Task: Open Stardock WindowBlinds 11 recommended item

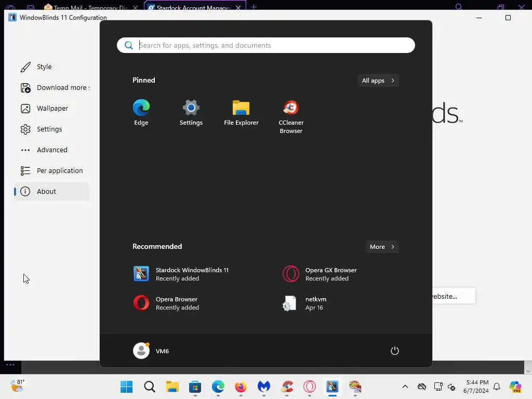Action: [181, 274]
